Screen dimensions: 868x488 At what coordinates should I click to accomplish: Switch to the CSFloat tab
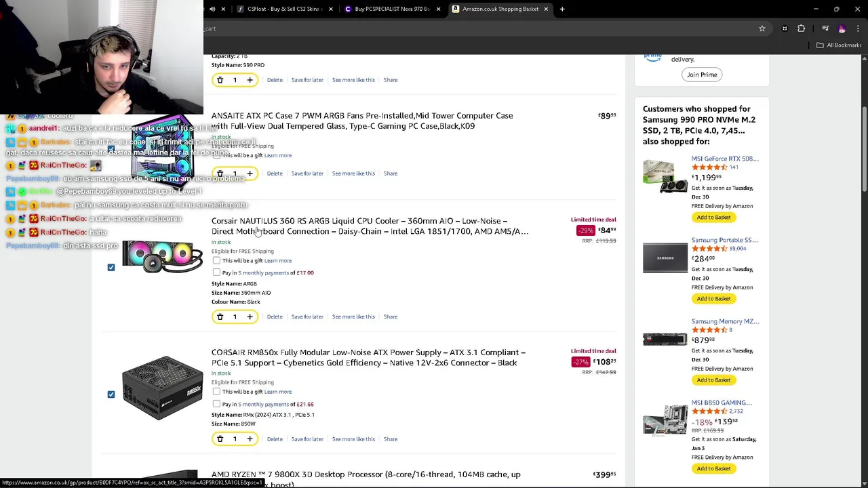[283, 9]
